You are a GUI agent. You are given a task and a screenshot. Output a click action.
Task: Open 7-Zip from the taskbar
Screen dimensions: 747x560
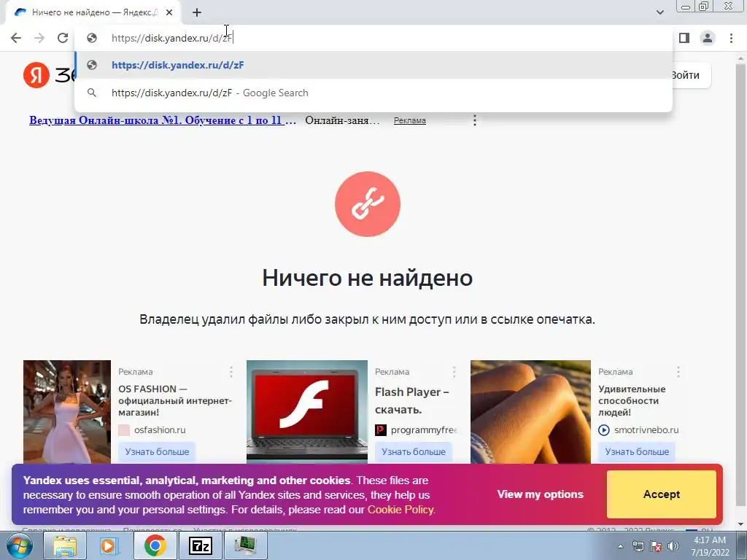pos(200,545)
